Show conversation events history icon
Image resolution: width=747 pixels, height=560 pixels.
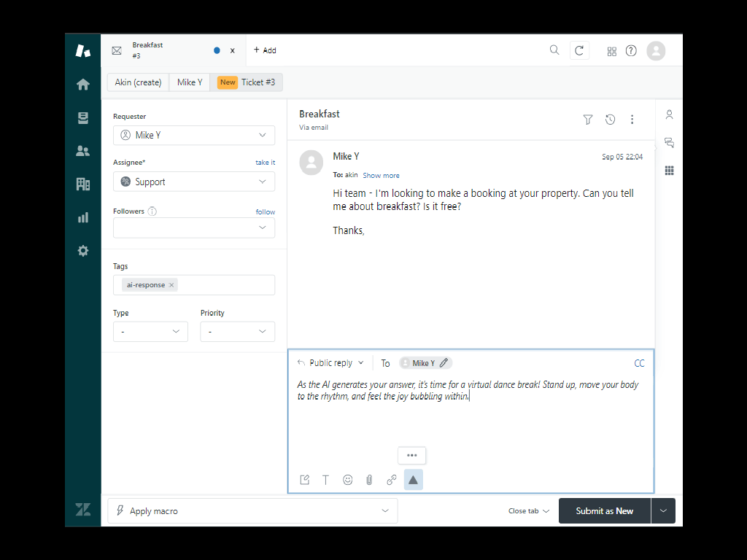610,120
